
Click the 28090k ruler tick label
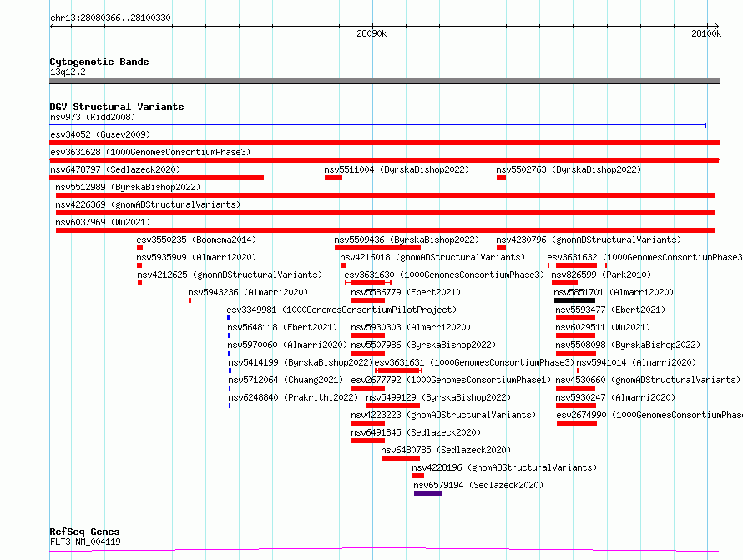371,33
